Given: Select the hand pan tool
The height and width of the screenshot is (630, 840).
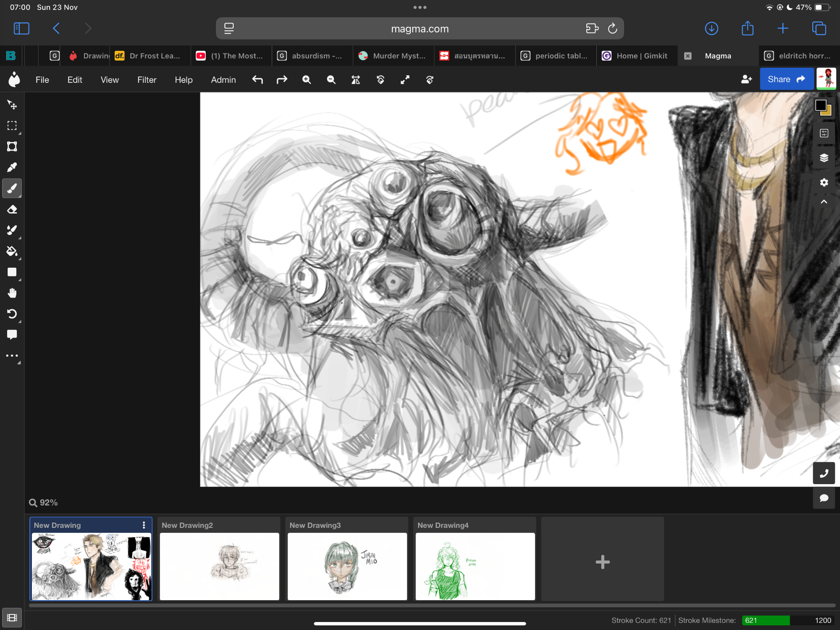Looking at the screenshot, I should tap(12, 293).
